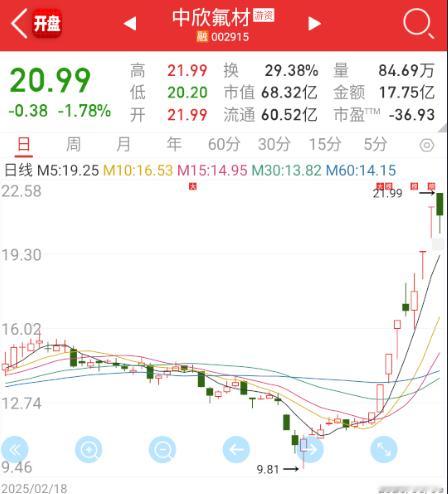Select the 周 weekly chart tab
448x494 pixels.
[x=73, y=145]
